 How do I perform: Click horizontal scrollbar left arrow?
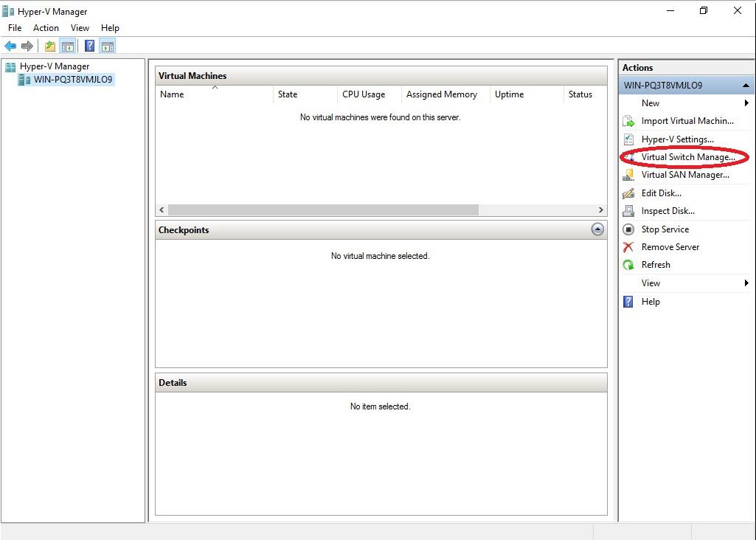(162, 210)
